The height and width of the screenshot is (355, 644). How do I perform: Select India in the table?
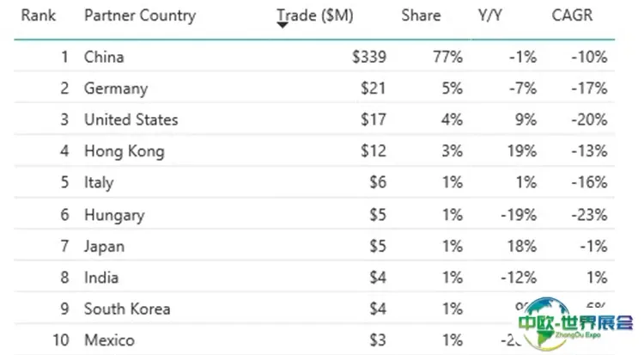pyautogui.click(x=101, y=278)
